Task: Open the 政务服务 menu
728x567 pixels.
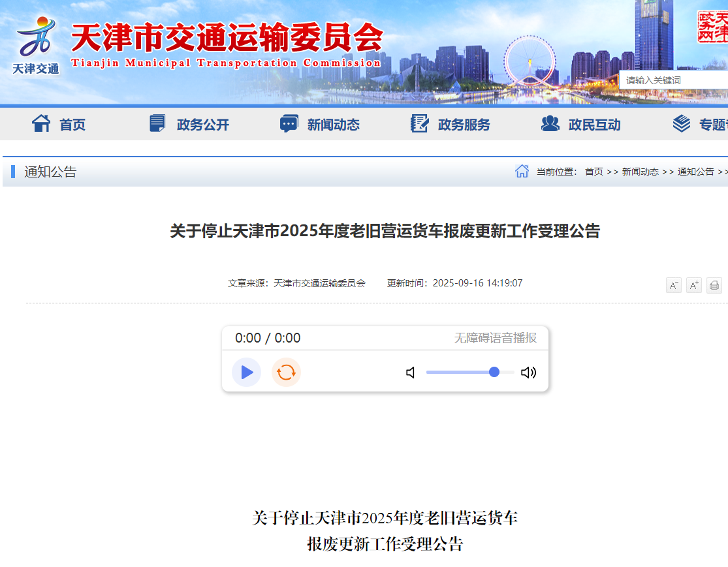Action: (x=464, y=125)
